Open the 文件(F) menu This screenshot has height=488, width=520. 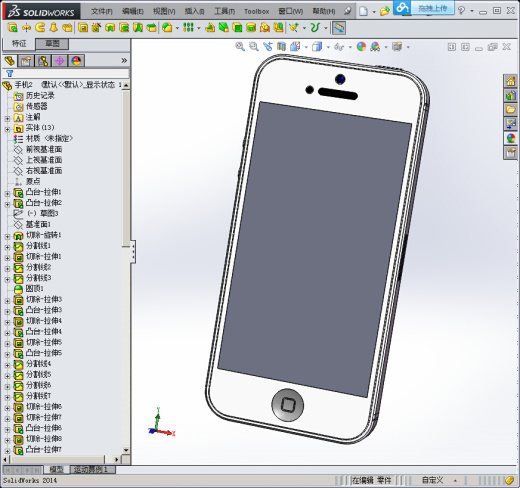click(x=102, y=11)
